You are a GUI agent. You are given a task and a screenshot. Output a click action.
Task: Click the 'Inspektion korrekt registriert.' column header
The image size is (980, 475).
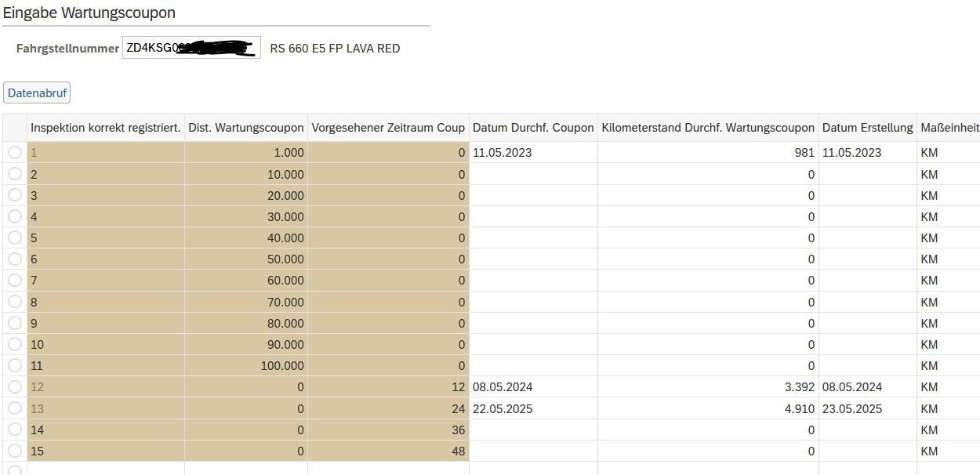tap(106, 128)
